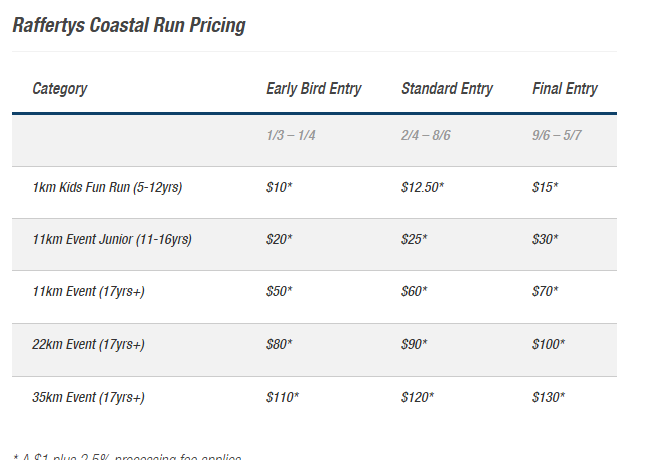Select the 2/4 – 8/6 date range
658x460 pixels.
(426, 135)
